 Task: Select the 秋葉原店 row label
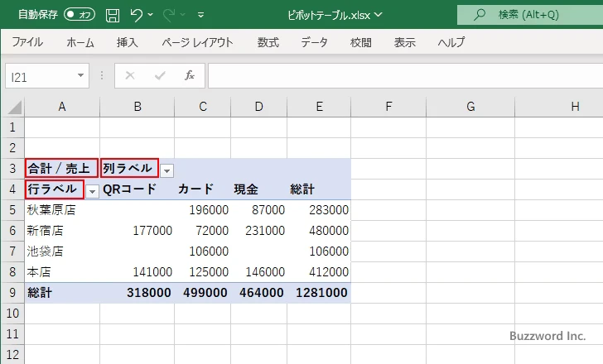pos(62,210)
